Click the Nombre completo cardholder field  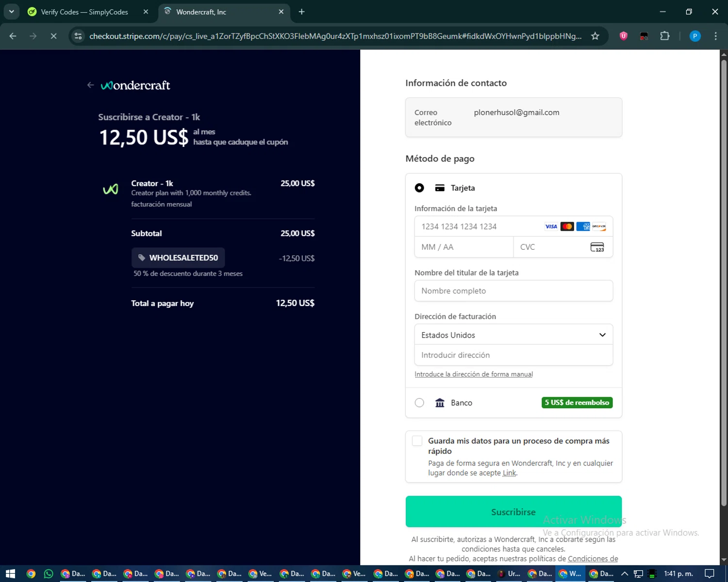(513, 291)
